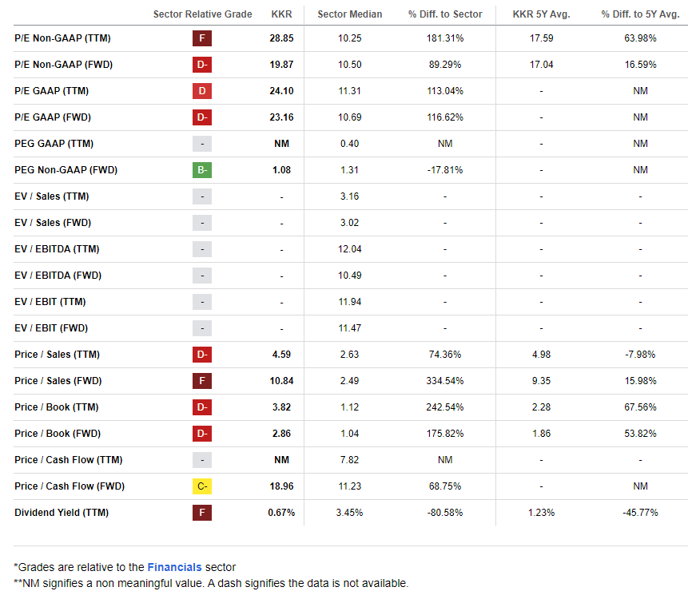Viewport: 700px width, 595px height.
Task: Click the % Diff. to 5Y Avg. column header
Action: coord(640,14)
